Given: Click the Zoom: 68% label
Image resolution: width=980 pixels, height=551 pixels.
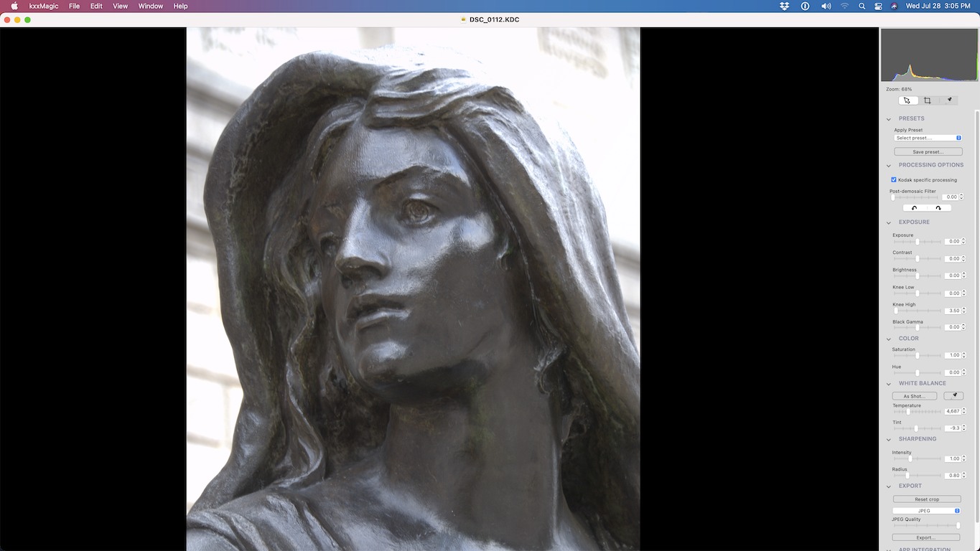Looking at the screenshot, I should coord(899,89).
